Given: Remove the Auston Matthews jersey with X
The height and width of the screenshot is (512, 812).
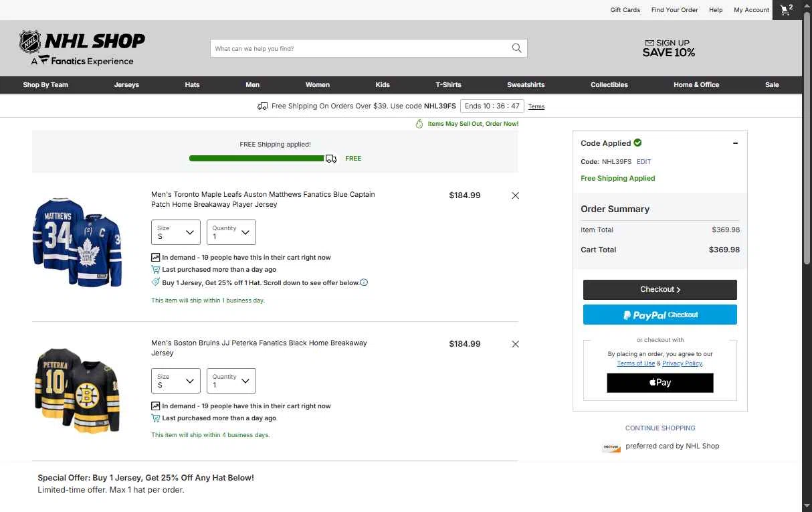Looking at the screenshot, I should tap(515, 195).
